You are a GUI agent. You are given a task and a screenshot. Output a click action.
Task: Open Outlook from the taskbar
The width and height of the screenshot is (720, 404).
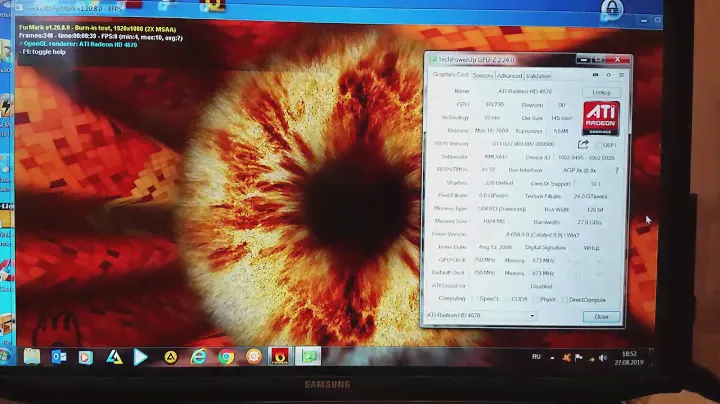coord(59,357)
